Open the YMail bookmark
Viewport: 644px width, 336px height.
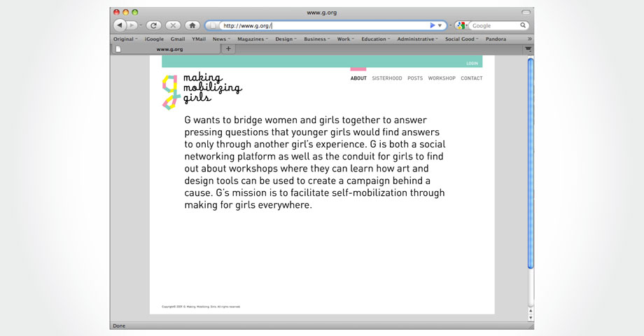click(x=199, y=39)
